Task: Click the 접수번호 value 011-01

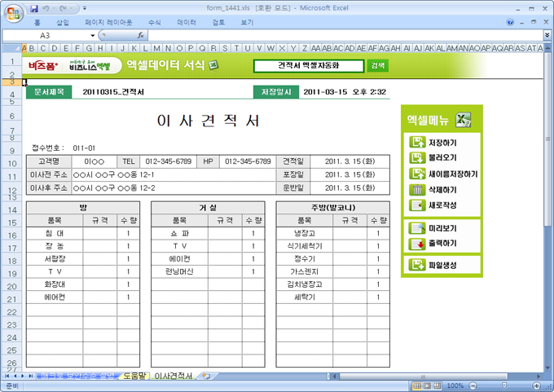Action: pos(84,148)
